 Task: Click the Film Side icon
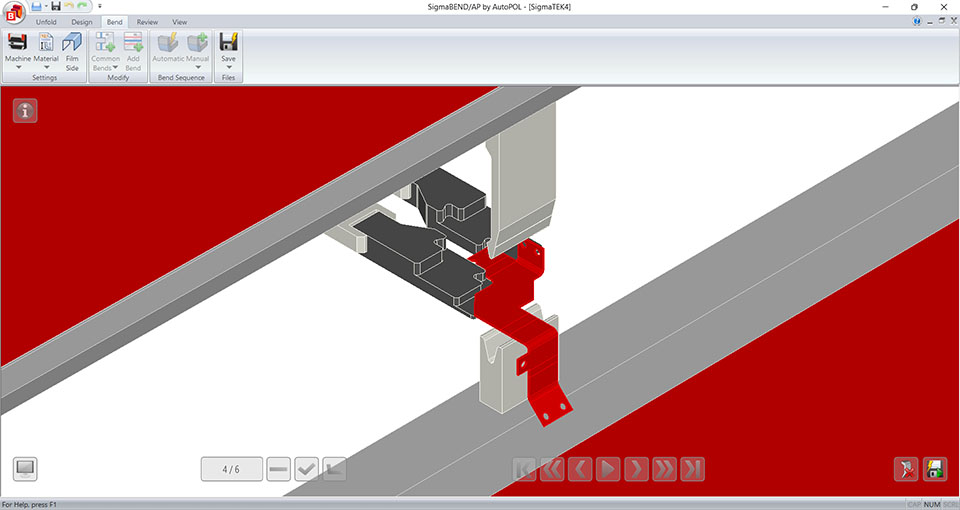pos(72,50)
